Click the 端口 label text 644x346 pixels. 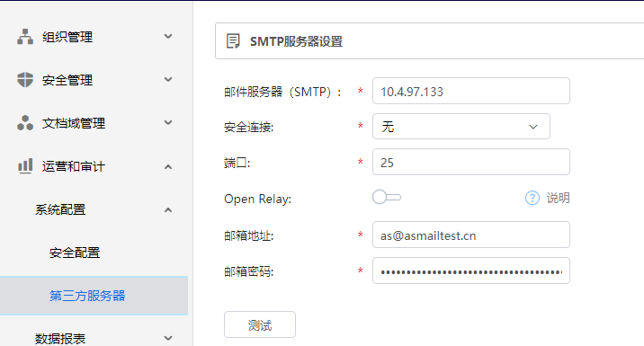[237, 163]
